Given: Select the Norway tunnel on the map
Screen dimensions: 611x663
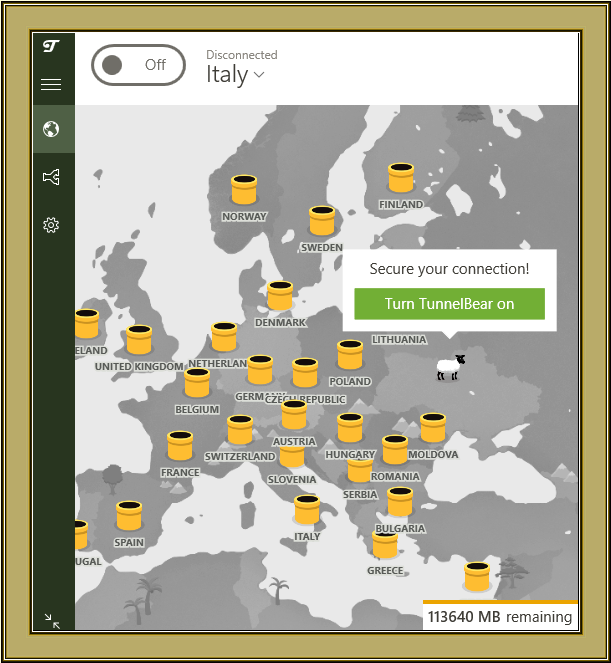Looking at the screenshot, I should [x=244, y=190].
